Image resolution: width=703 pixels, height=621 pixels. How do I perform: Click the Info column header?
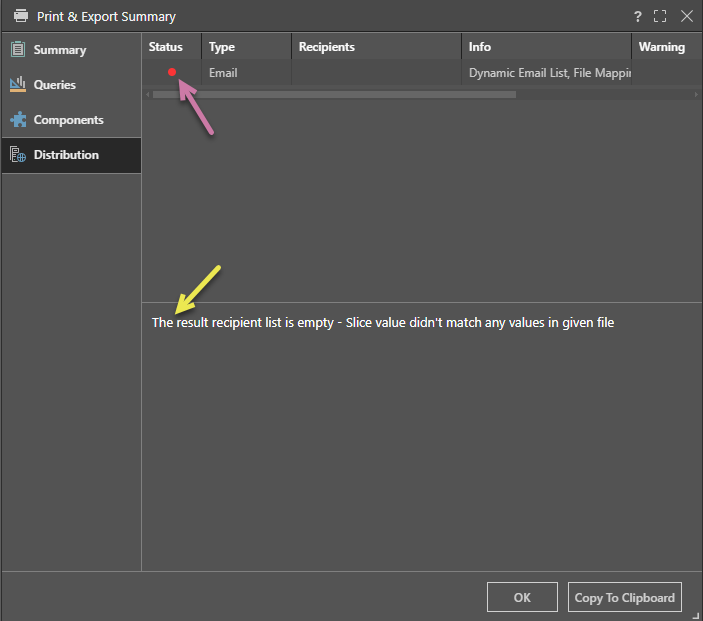point(480,47)
